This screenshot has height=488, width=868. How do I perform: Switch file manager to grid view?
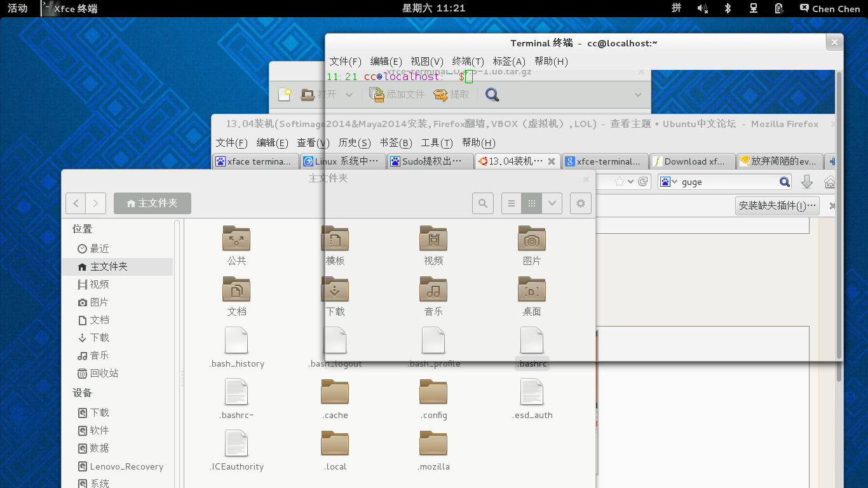pos(532,203)
